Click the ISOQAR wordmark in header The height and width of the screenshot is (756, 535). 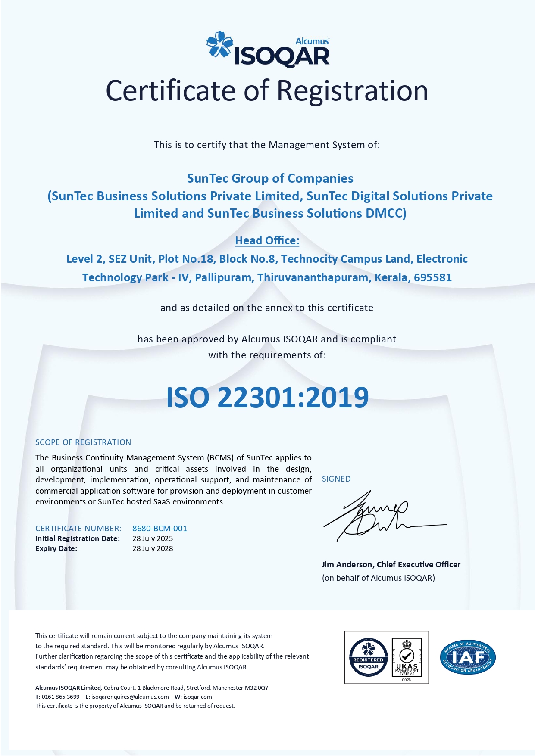coord(282,56)
